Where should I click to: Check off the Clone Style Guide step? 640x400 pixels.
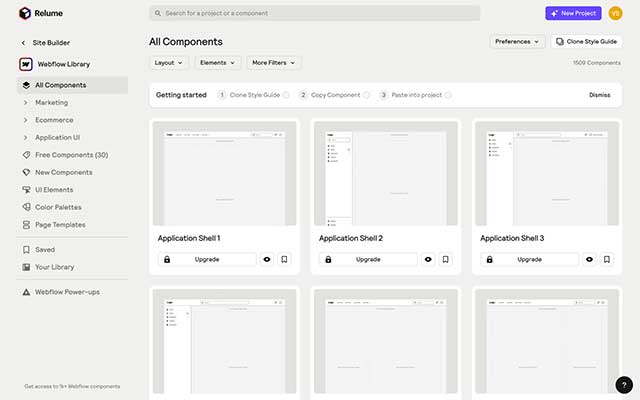point(286,95)
